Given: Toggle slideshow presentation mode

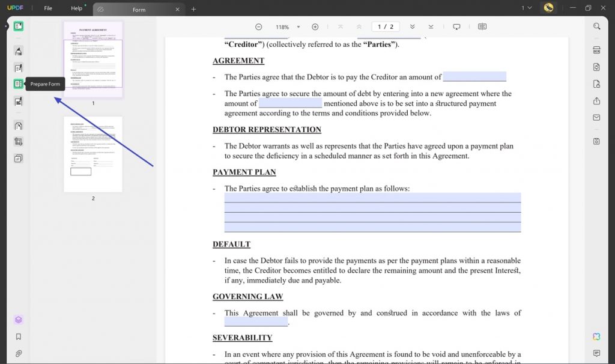Looking at the screenshot, I should (456, 26).
